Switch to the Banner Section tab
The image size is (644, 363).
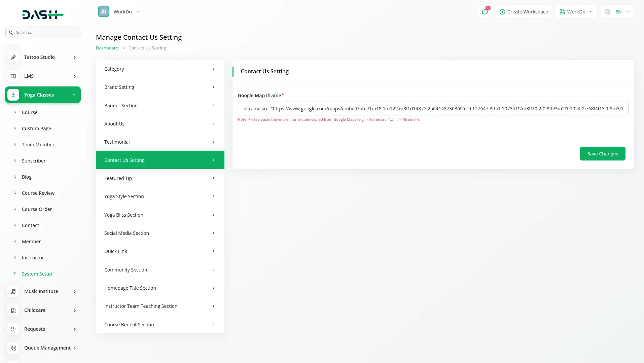[x=160, y=106]
